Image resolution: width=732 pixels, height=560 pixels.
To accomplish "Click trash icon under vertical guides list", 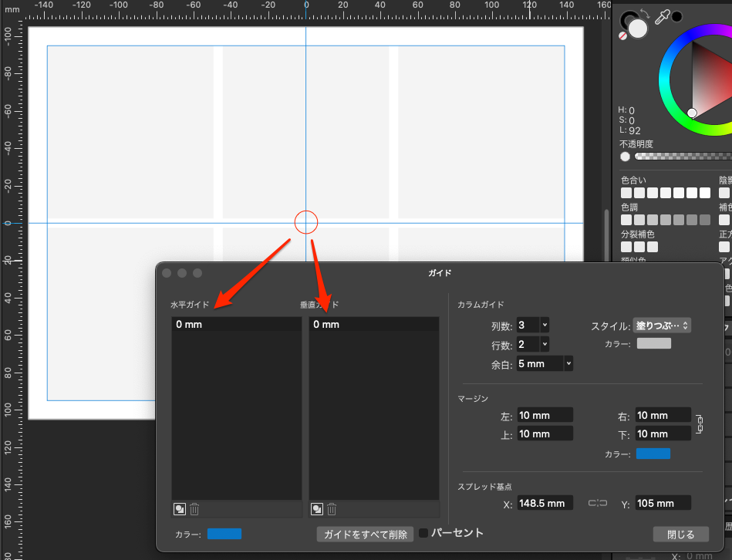I will pyautogui.click(x=332, y=509).
